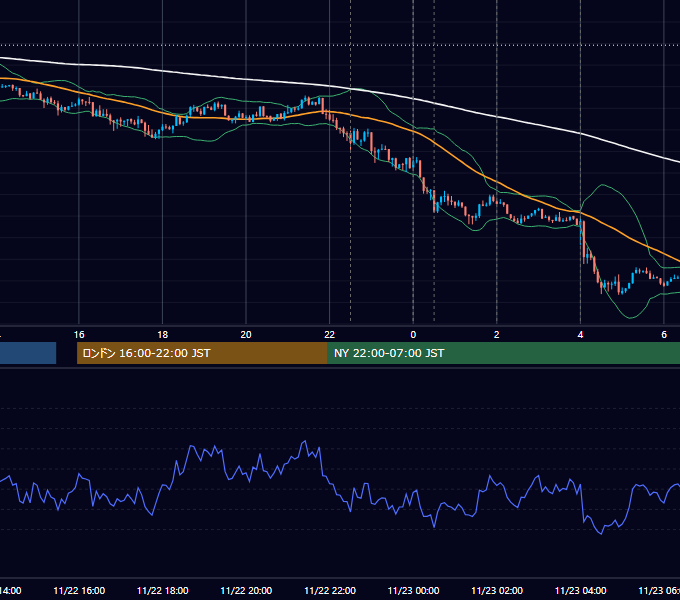Select the 11/22 20:00 date label

pyautogui.click(x=246, y=591)
